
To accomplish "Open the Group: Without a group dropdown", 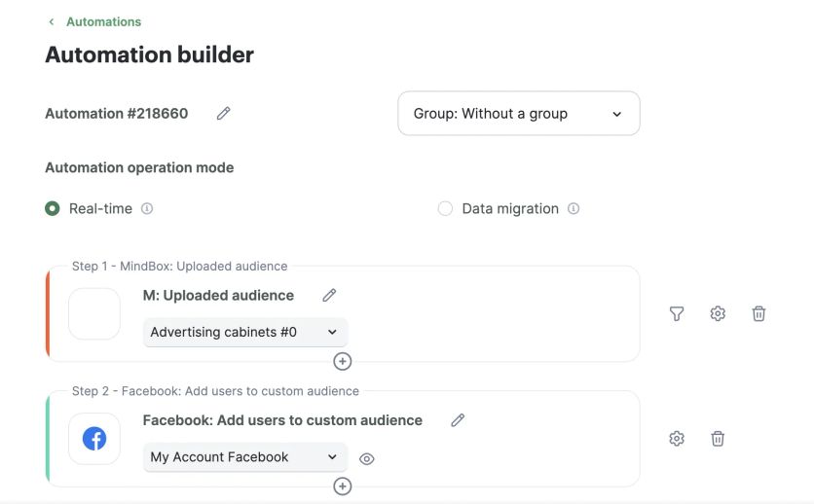I will click(518, 114).
